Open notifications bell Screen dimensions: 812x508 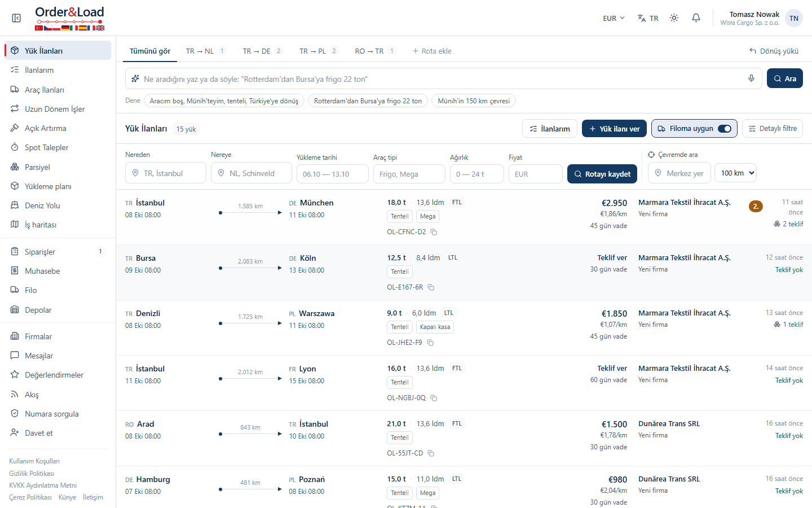pos(696,18)
